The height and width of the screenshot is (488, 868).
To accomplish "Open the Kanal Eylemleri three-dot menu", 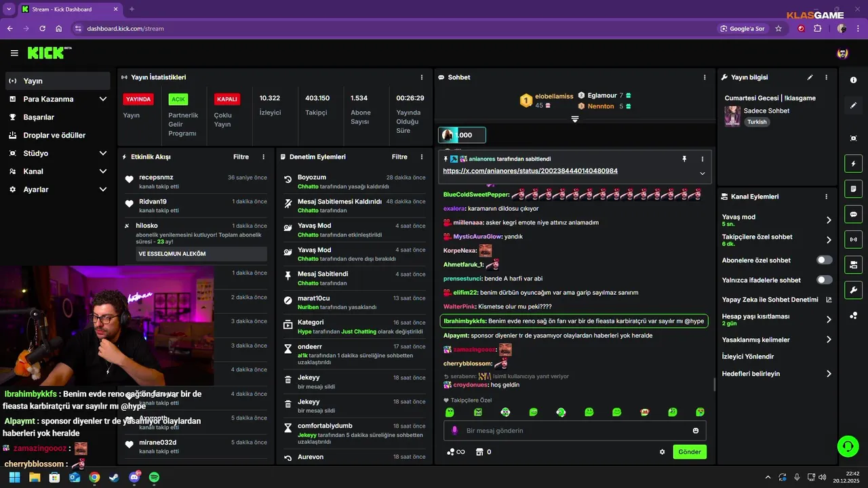I will 826,197.
